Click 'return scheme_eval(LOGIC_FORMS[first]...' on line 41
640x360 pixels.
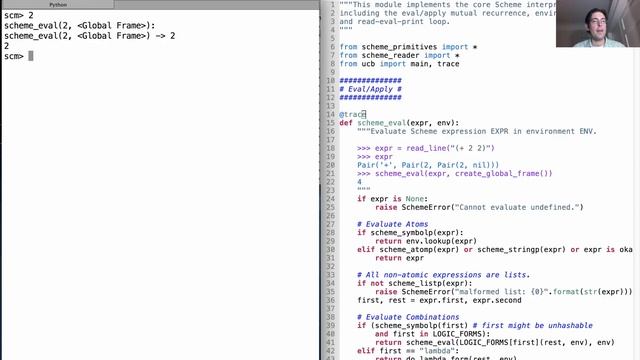pos(495,342)
